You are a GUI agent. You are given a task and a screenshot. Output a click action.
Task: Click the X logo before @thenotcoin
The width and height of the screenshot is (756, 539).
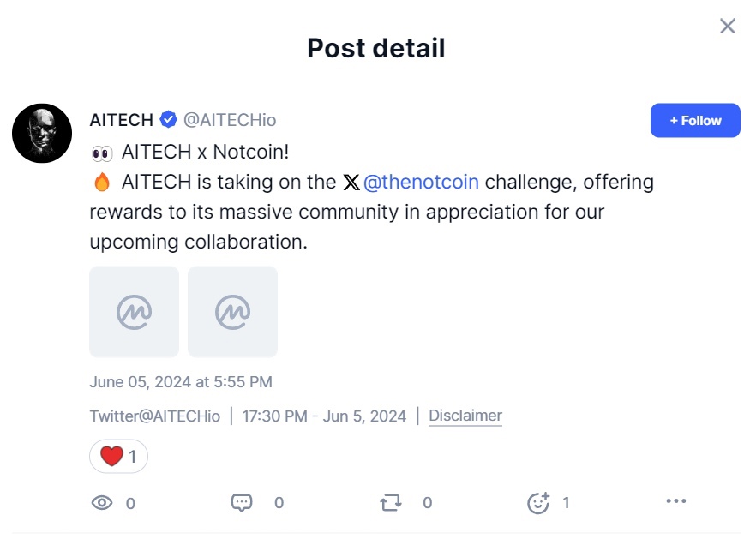pos(351,183)
